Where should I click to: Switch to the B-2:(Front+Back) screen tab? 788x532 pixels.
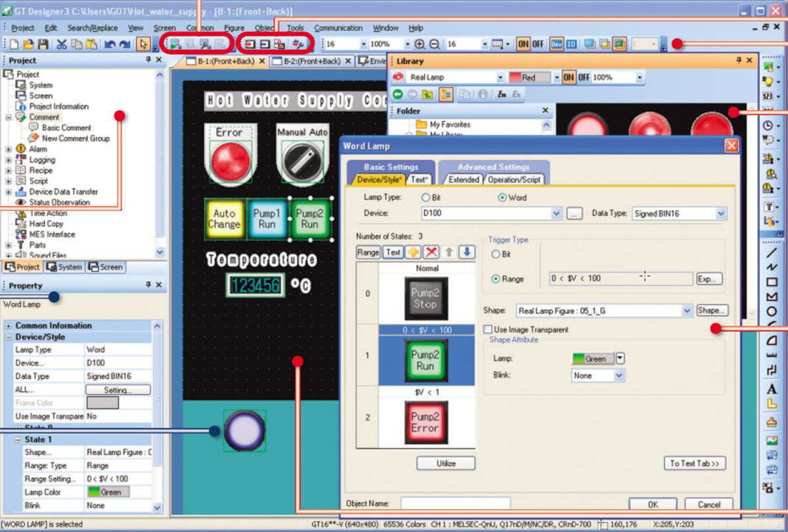312,61
